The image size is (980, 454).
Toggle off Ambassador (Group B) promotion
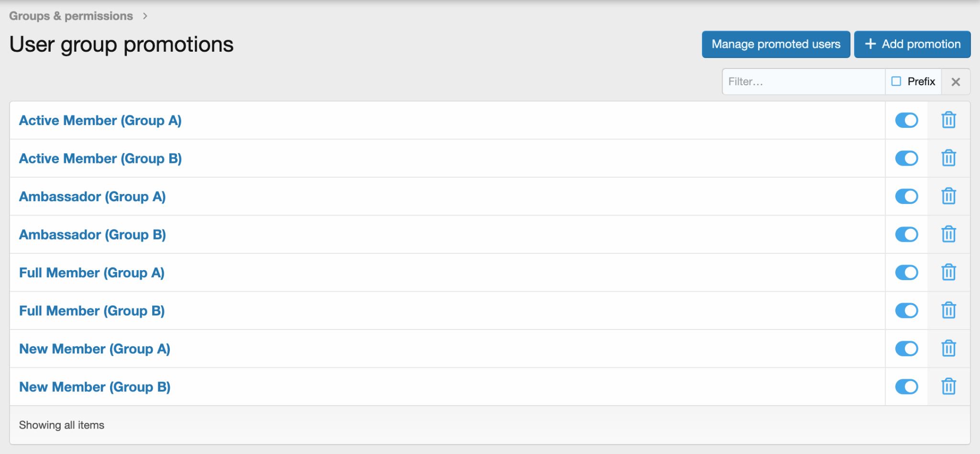(906, 234)
